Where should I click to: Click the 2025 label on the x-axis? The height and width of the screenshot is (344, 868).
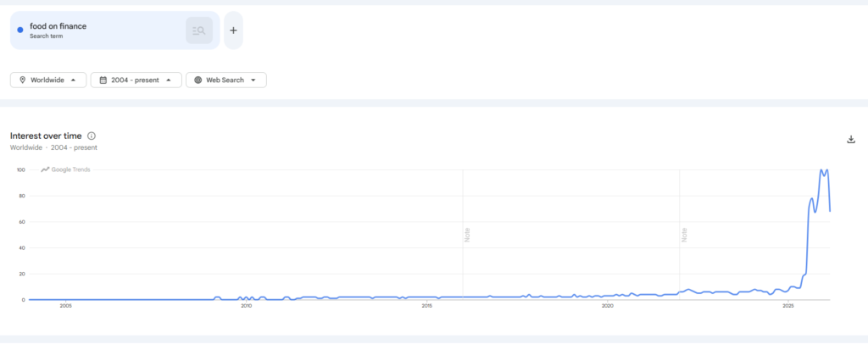pos(788,306)
